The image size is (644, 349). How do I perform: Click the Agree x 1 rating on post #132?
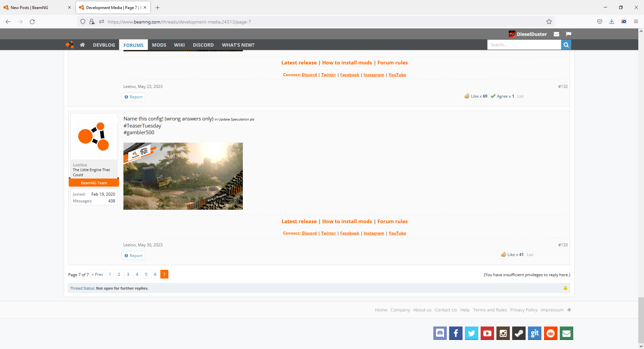pyautogui.click(x=502, y=96)
